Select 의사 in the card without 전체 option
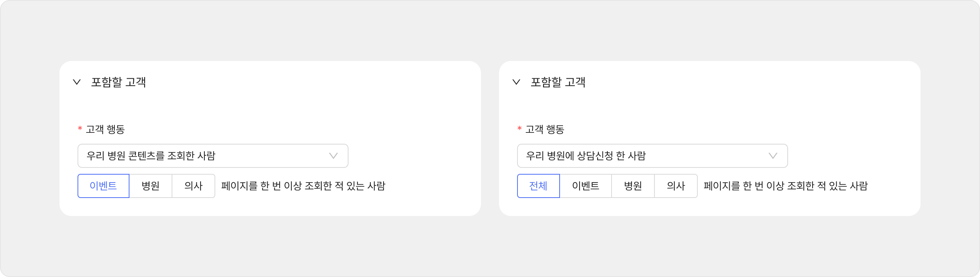 (193, 186)
